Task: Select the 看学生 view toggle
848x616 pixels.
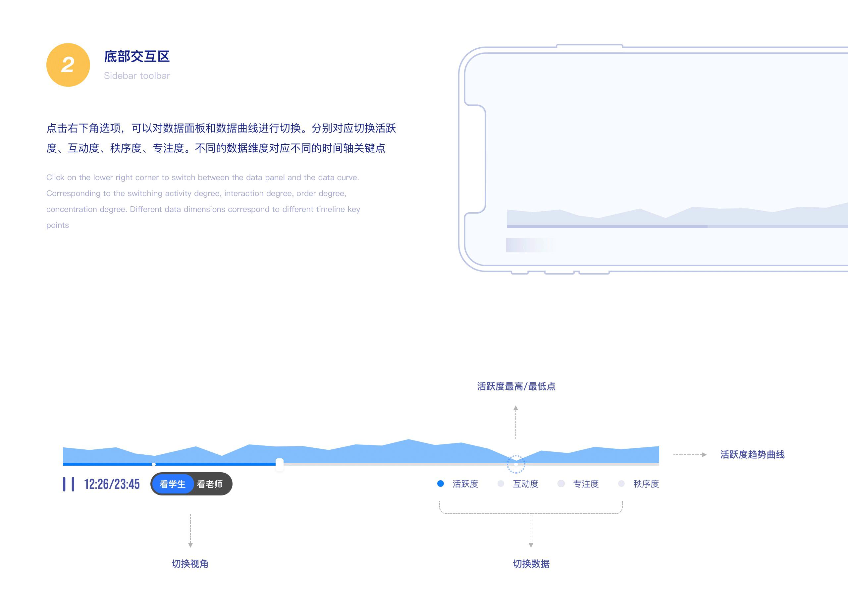Action: (x=172, y=484)
